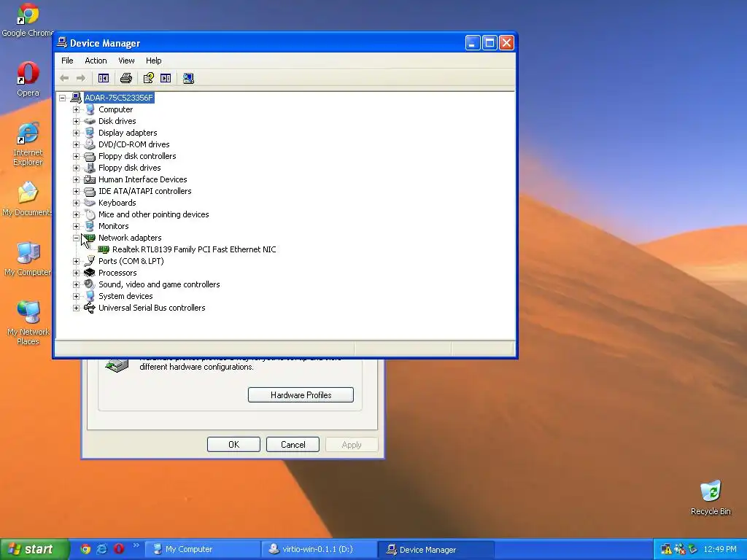
Task: Open the Start menu
Action: (x=34, y=549)
